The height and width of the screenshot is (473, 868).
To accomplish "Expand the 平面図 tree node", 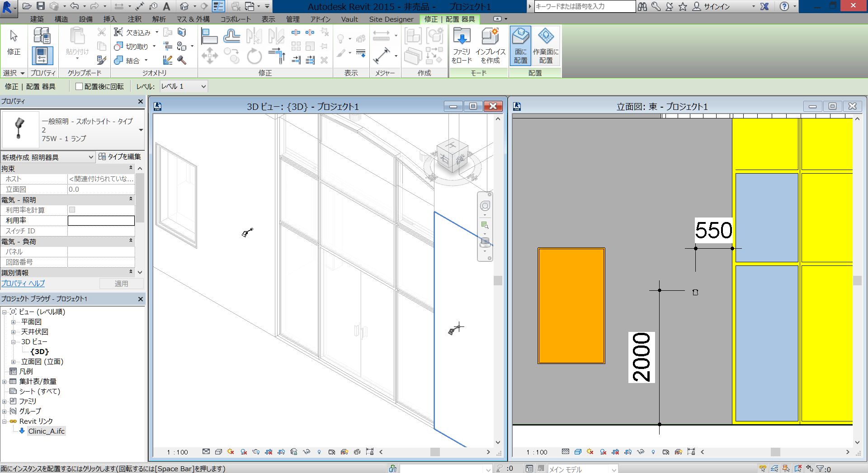I will 13,322.
